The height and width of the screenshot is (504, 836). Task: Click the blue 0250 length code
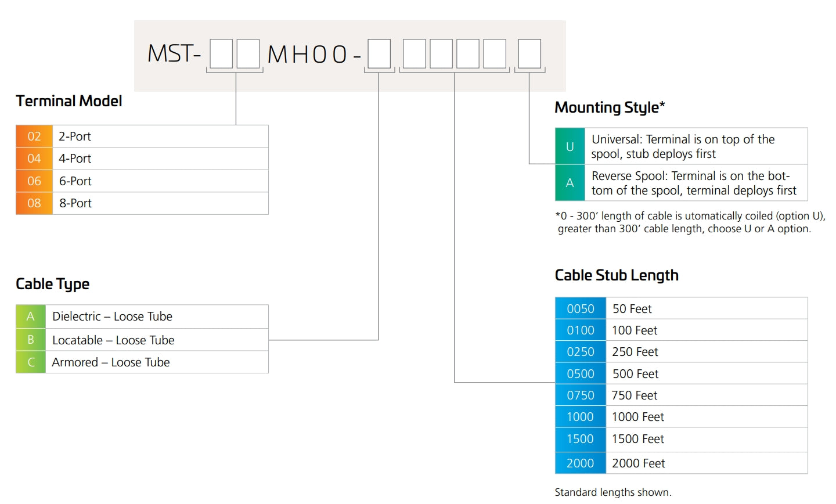pyautogui.click(x=581, y=352)
